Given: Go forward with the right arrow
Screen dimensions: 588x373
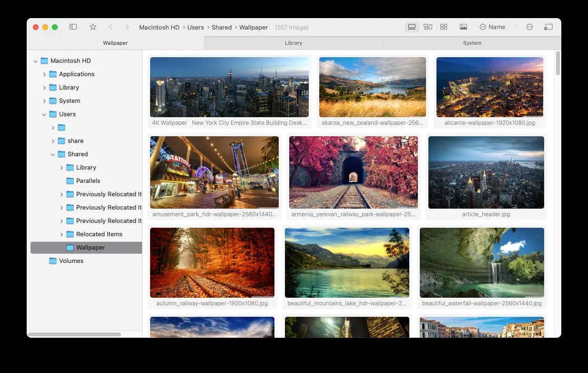Looking at the screenshot, I should (127, 27).
